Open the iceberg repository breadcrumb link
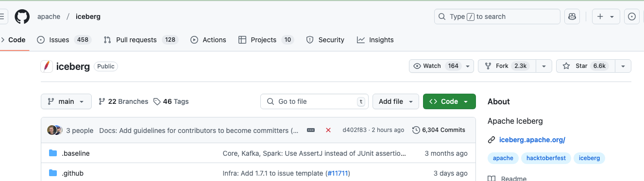 pos(88,16)
